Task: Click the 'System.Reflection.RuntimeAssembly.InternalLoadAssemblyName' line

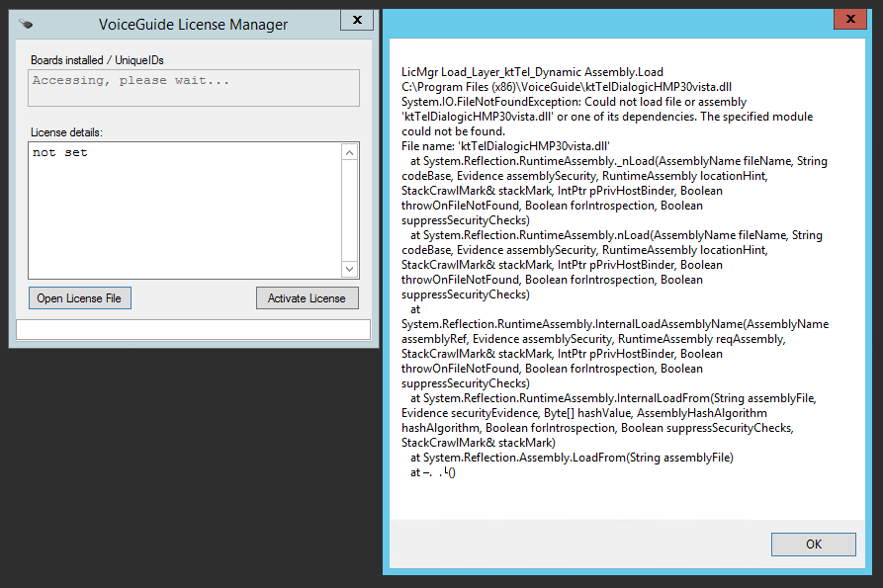Action: click(615, 324)
